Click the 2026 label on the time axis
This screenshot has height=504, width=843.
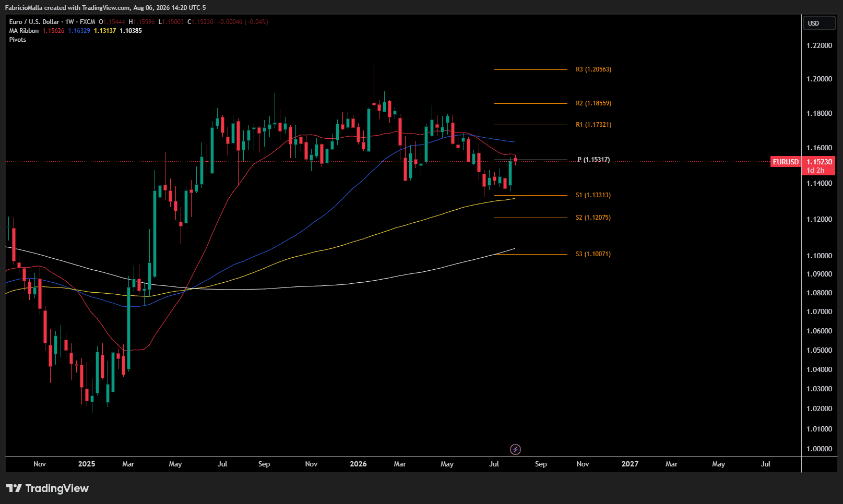point(358,464)
